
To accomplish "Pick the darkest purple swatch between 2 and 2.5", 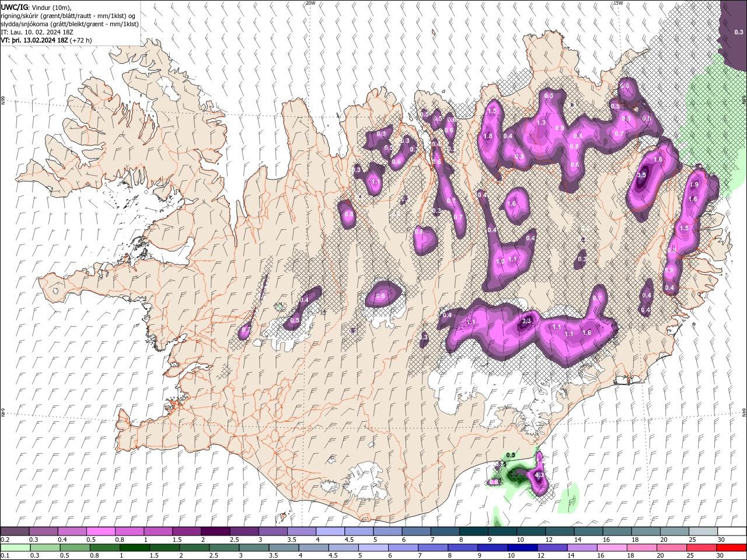I will click(215, 531).
